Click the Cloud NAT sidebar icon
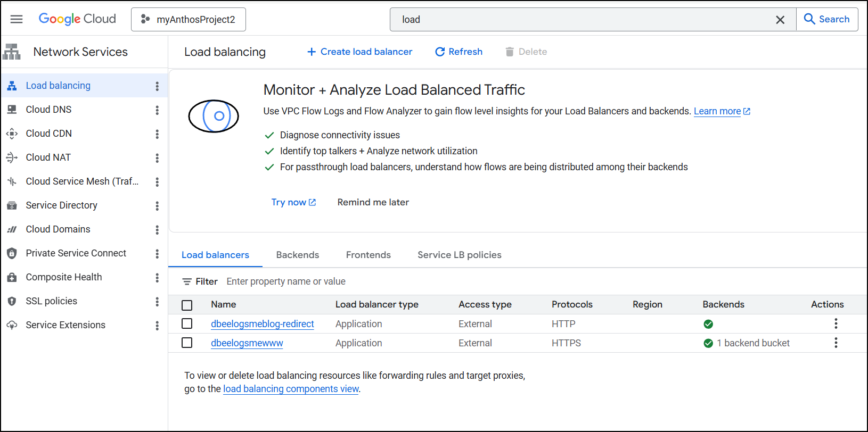This screenshot has width=868, height=432. click(x=12, y=157)
